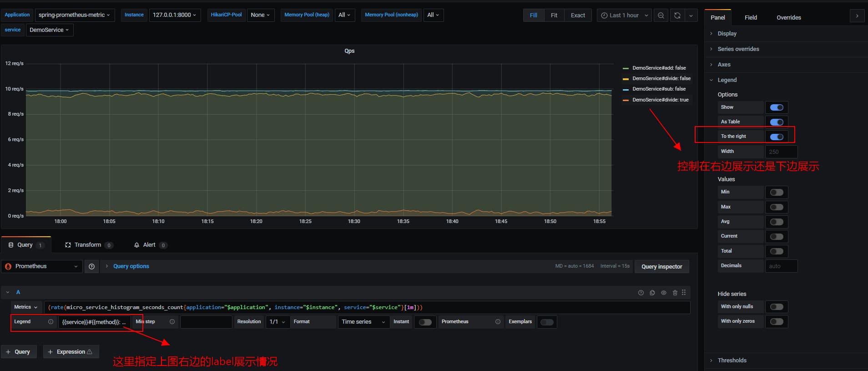Duplicate query A using the copy icon
This screenshot has width=868, height=371.
[x=652, y=293]
